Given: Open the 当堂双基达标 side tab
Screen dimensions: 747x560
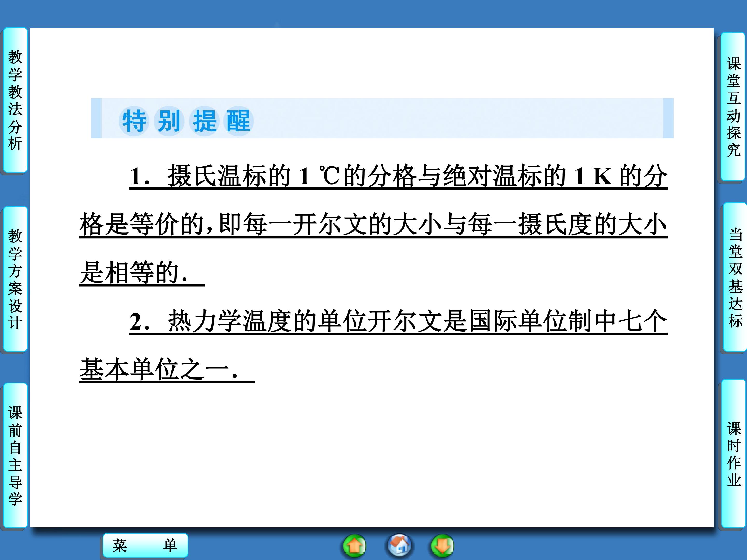Looking at the screenshot, I should pyautogui.click(x=735, y=277).
